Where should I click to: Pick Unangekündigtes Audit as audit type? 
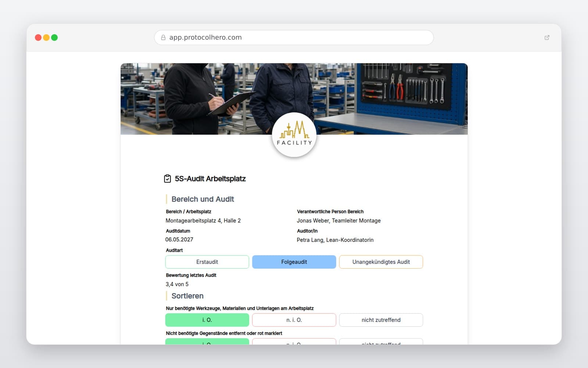click(x=381, y=262)
